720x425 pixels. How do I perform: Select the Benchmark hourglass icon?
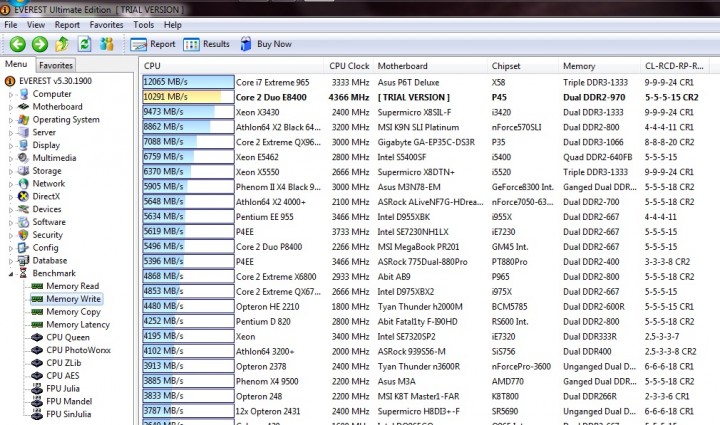tap(23, 273)
